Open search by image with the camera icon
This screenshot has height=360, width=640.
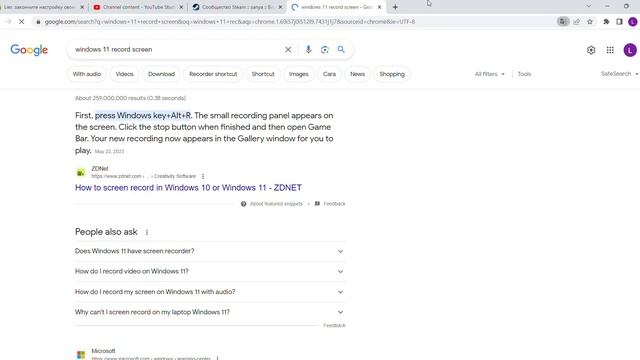pyautogui.click(x=324, y=49)
